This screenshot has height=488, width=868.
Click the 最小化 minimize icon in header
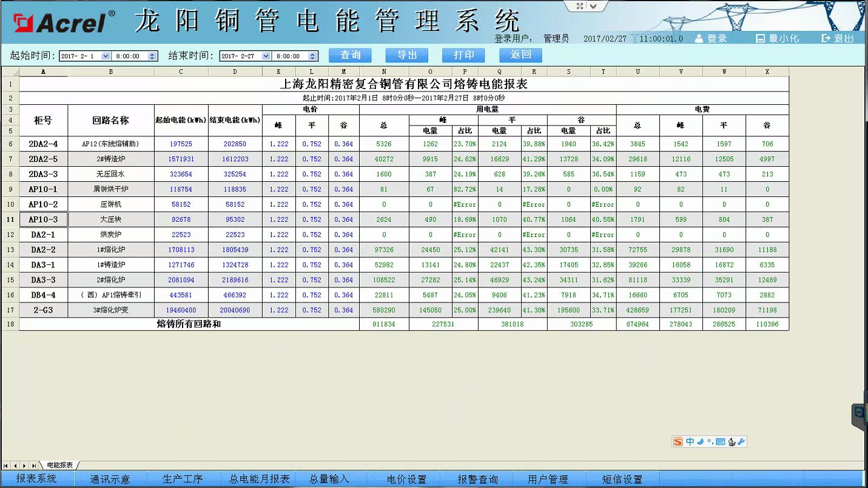[x=761, y=38]
